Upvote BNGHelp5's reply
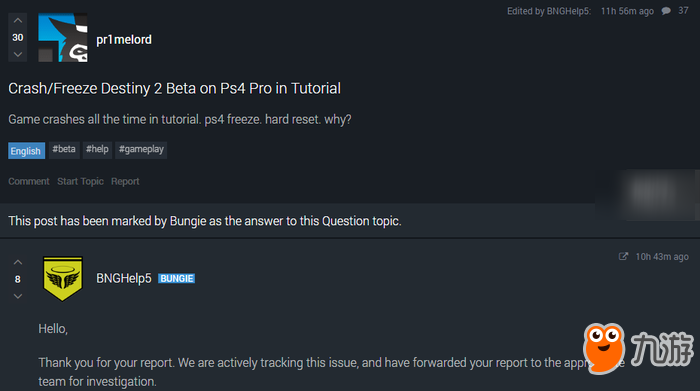Image resolution: width=700 pixels, height=391 pixels. click(x=17, y=262)
